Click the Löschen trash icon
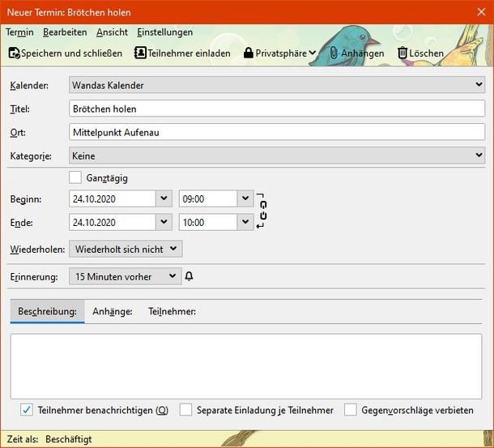This screenshot has height=448, width=494. coord(402,53)
